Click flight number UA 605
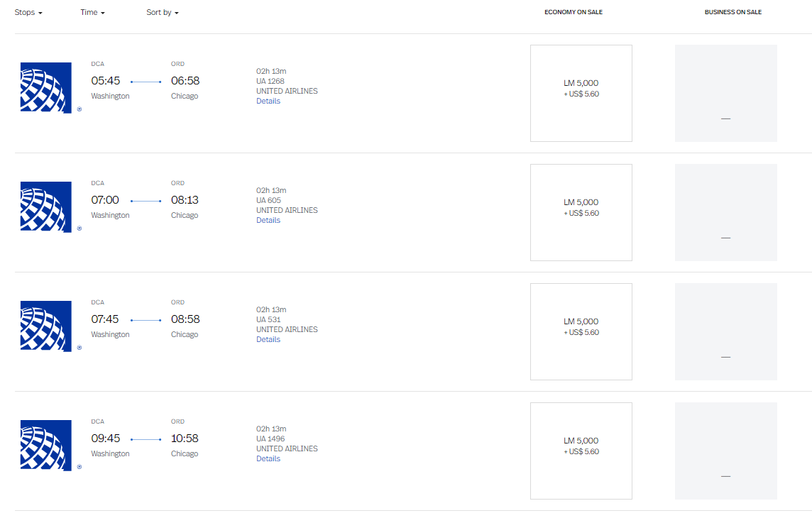 (269, 200)
